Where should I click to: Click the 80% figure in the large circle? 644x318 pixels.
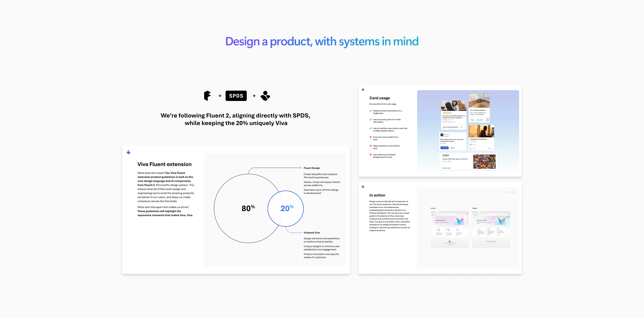[248, 208]
